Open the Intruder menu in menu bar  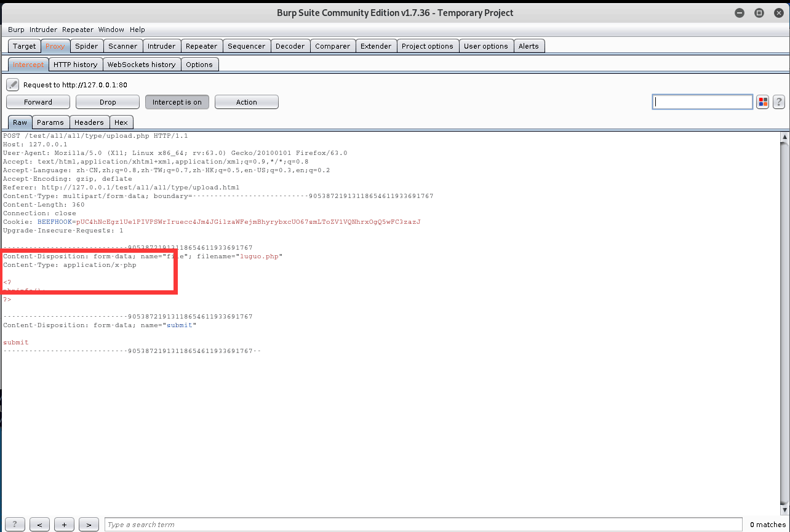pos(43,30)
